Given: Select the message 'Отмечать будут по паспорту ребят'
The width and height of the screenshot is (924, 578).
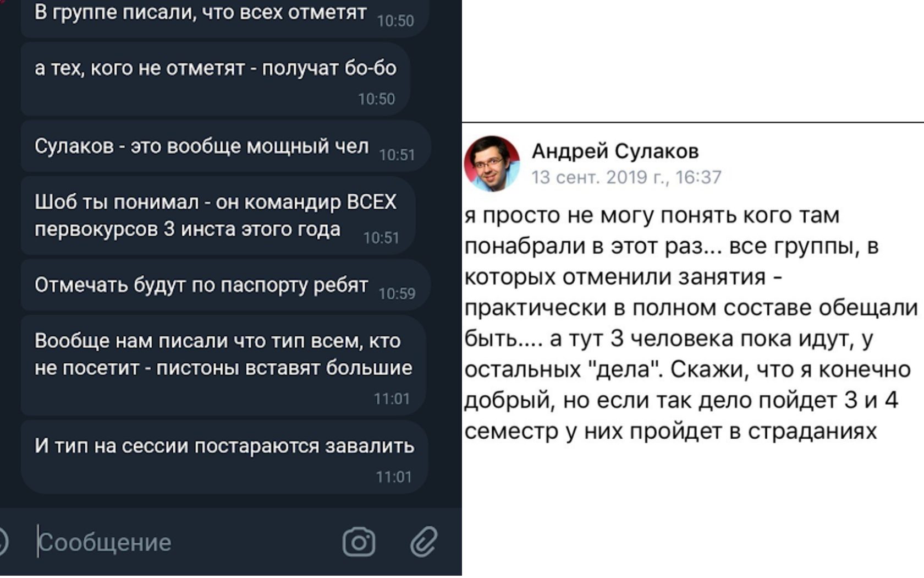Looking at the screenshot, I should [x=201, y=285].
